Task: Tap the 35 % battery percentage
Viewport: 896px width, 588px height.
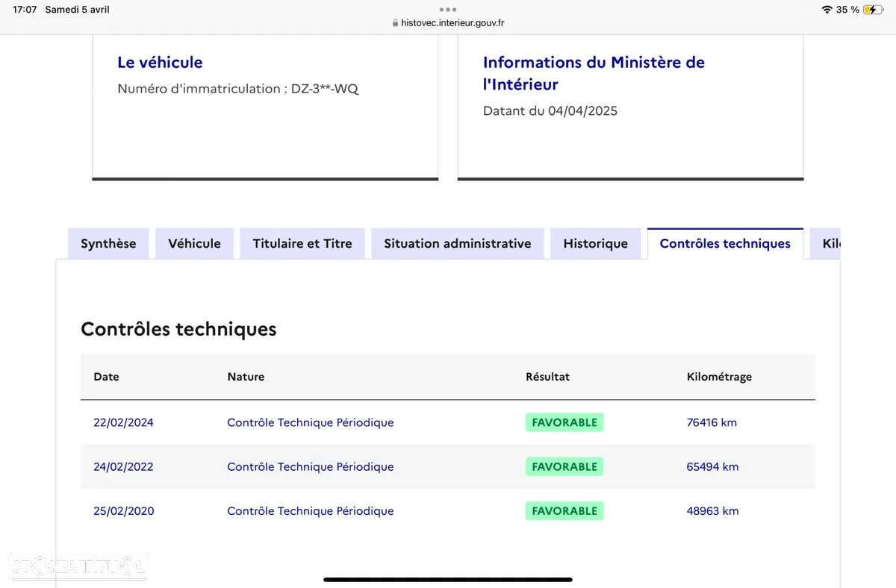Action: (847, 10)
